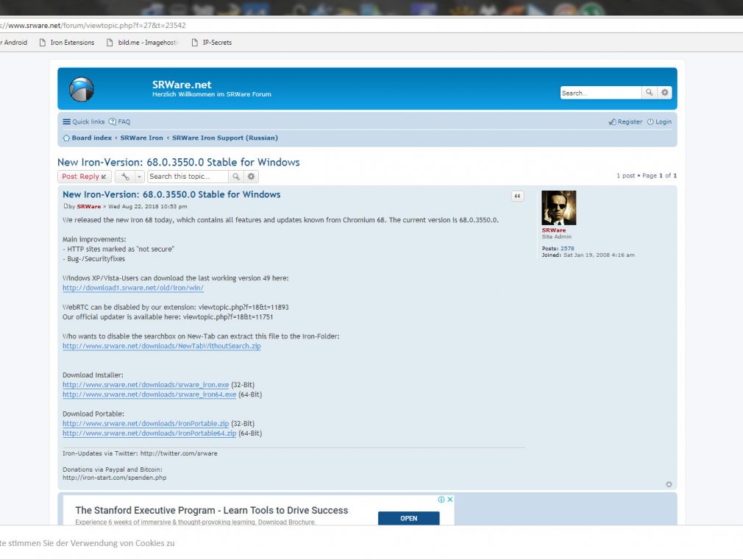
Task: Open the SRWare Iron breadcrumb
Action: click(142, 138)
